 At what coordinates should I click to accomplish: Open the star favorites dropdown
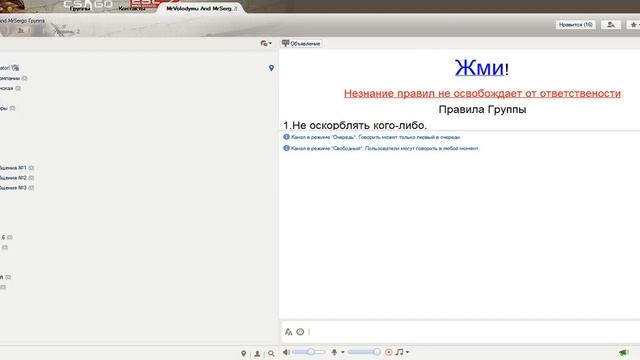click(634, 25)
